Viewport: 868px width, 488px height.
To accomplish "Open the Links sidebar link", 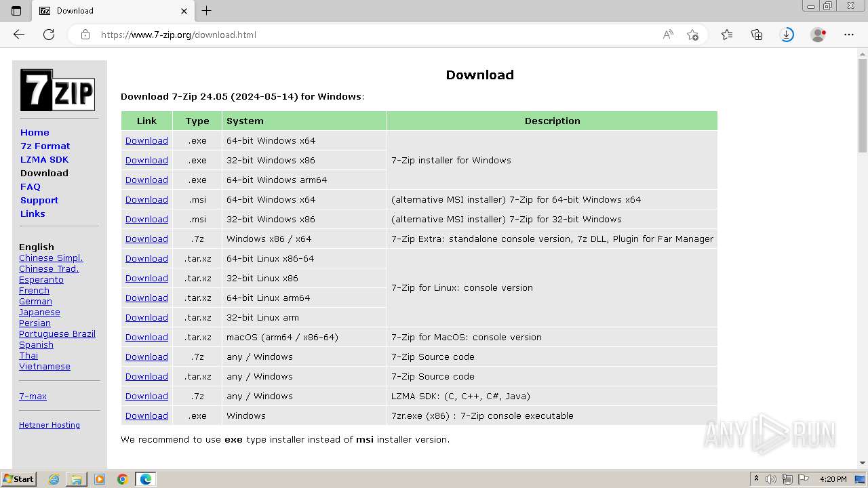I will click(x=33, y=213).
